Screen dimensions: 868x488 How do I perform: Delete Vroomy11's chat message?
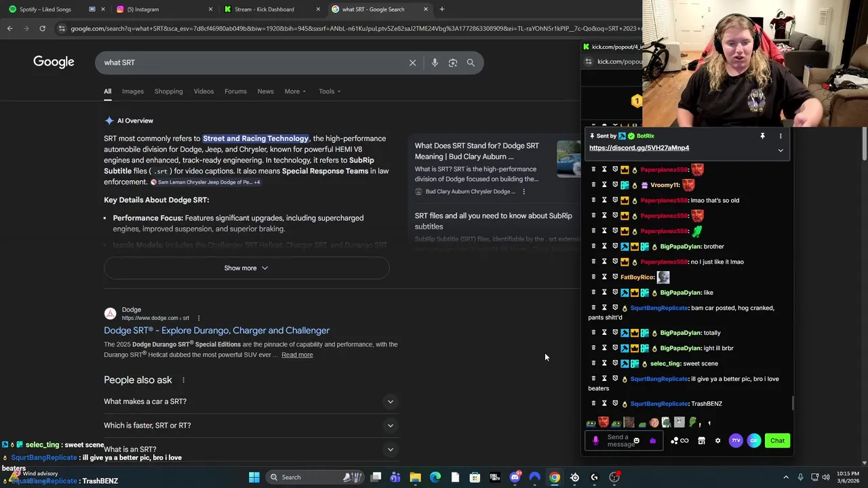coord(593,185)
